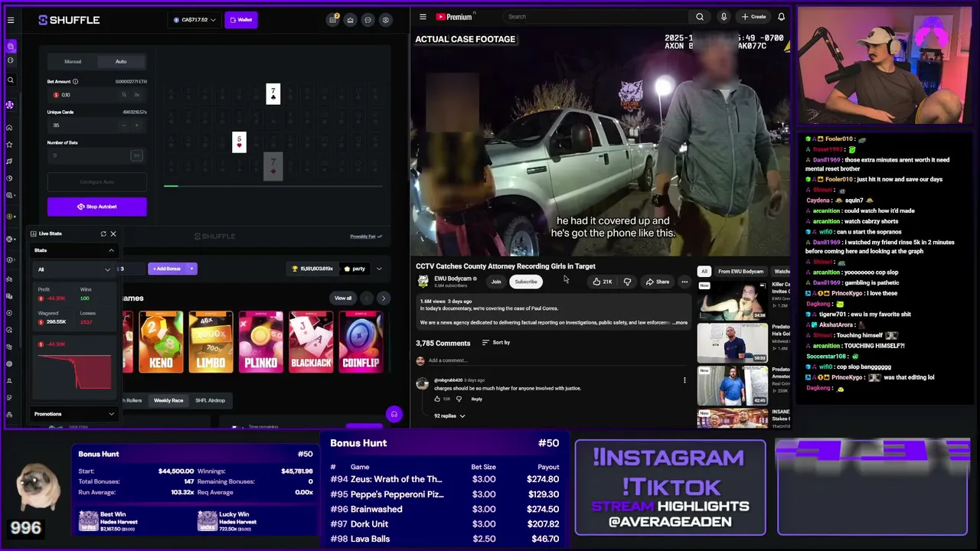This screenshot has width=980, height=551.
Task: Refresh the Live Stats panel
Action: click(x=103, y=233)
